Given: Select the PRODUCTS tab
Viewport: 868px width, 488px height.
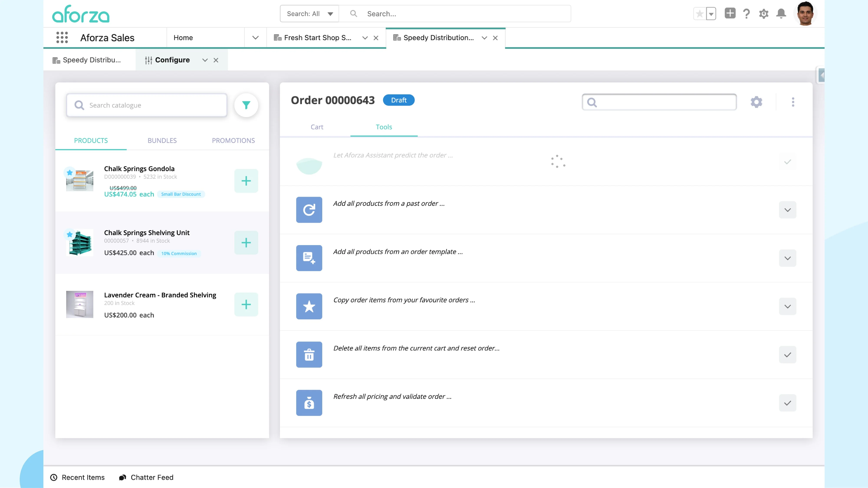Looking at the screenshot, I should coord(91,141).
